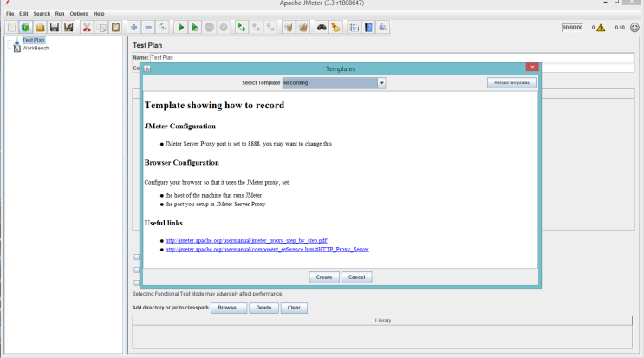Click the Create button in Templates dialog
Viewport: 644px width, 358px height.
click(x=324, y=277)
